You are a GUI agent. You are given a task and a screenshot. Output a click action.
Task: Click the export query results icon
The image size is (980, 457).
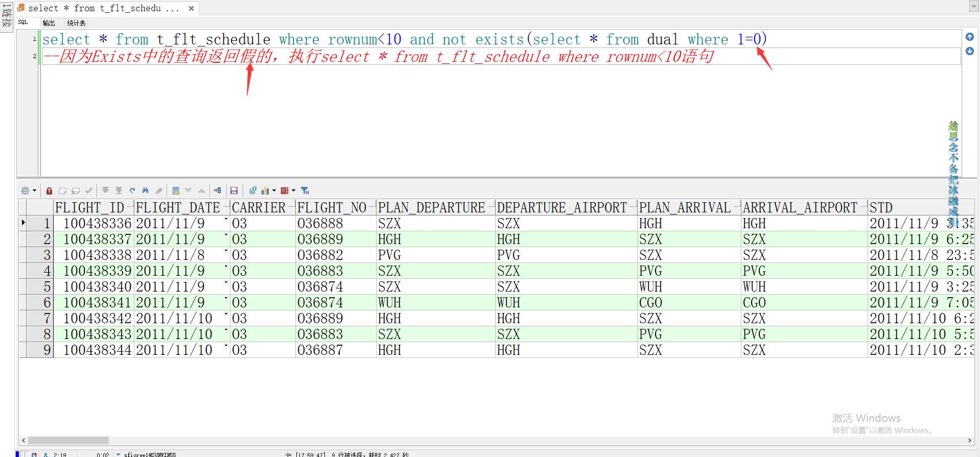252,190
